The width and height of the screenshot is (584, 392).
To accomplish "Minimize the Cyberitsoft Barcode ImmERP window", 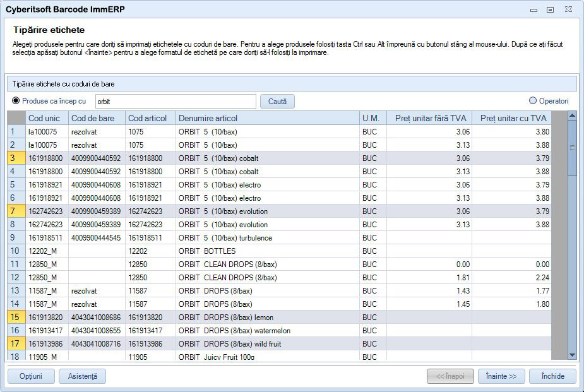I will [533, 9].
